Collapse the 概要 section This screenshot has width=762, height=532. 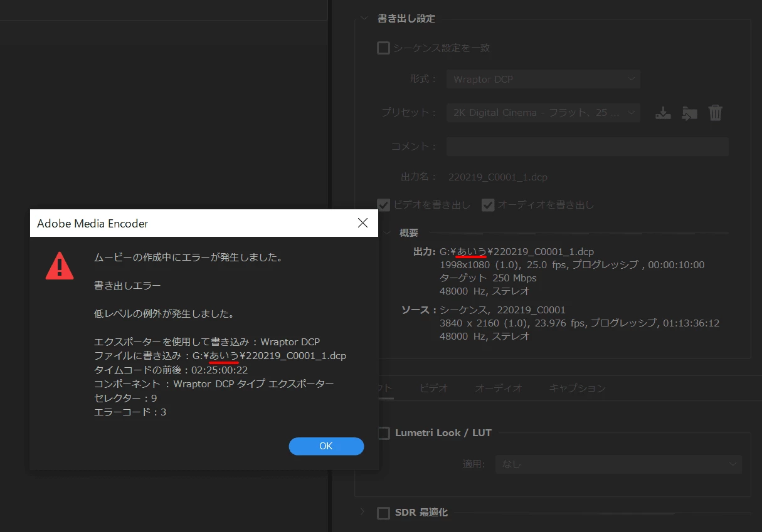click(x=386, y=232)
